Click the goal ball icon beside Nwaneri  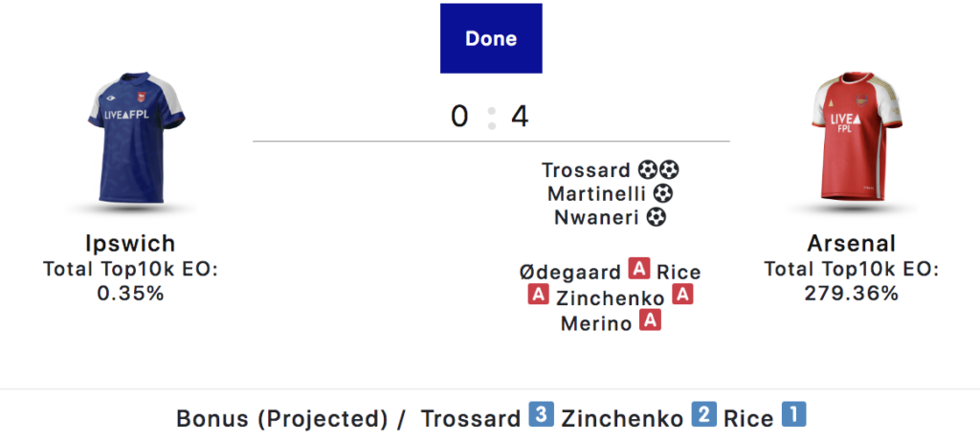pos(656,218)
